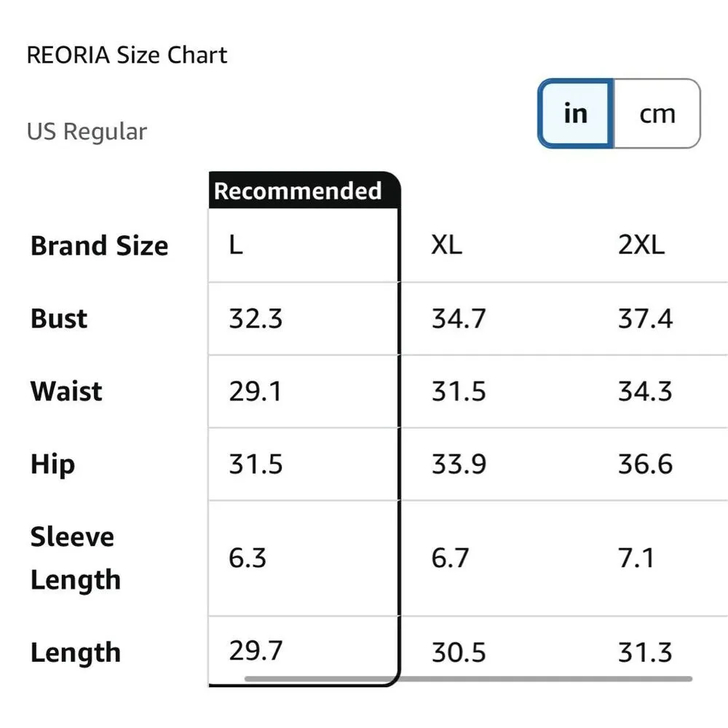728x728 pixels.
Task: Select the L brand size cell
Action: pos(236,245)
